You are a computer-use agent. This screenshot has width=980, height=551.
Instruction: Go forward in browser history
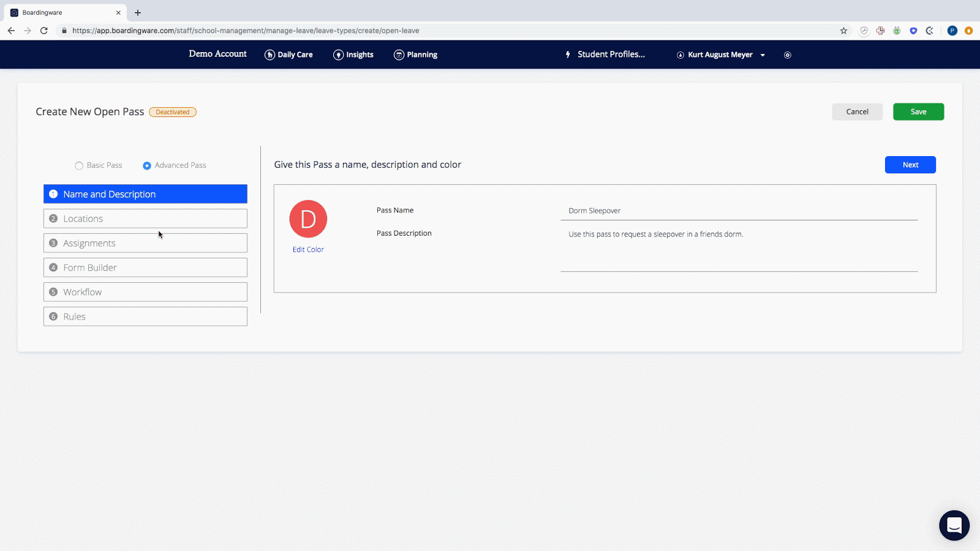pyautogui.click(x=28, y=31)
